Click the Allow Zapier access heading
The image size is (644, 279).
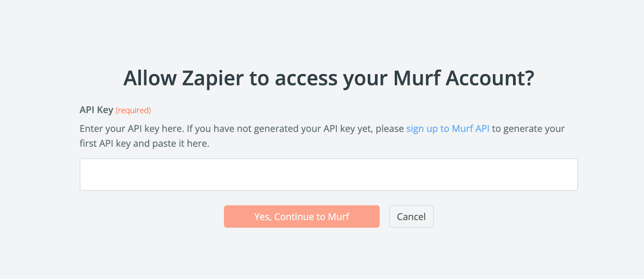pyautogui.click(x=328, y=78)
